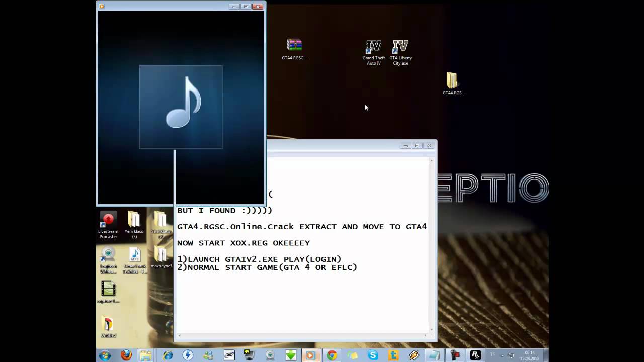The height and width of the screenshot is (362, 644).
Task: Open Windows Live Messenger taskbar icon
Action: (208, 355)
